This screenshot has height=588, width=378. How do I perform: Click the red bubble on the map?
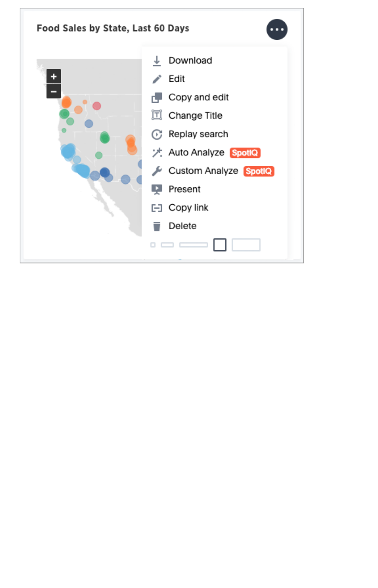pos(97,106)
